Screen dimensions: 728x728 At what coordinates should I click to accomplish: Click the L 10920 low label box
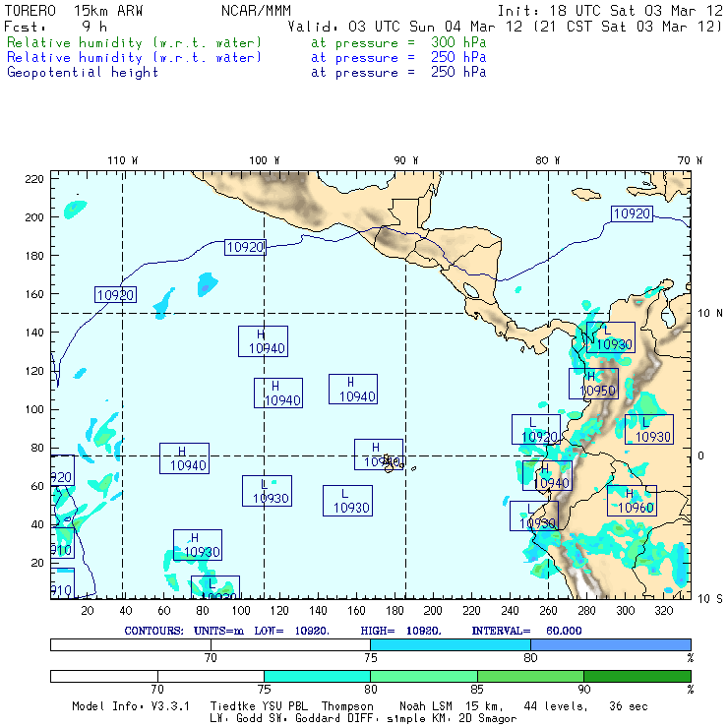535,429
